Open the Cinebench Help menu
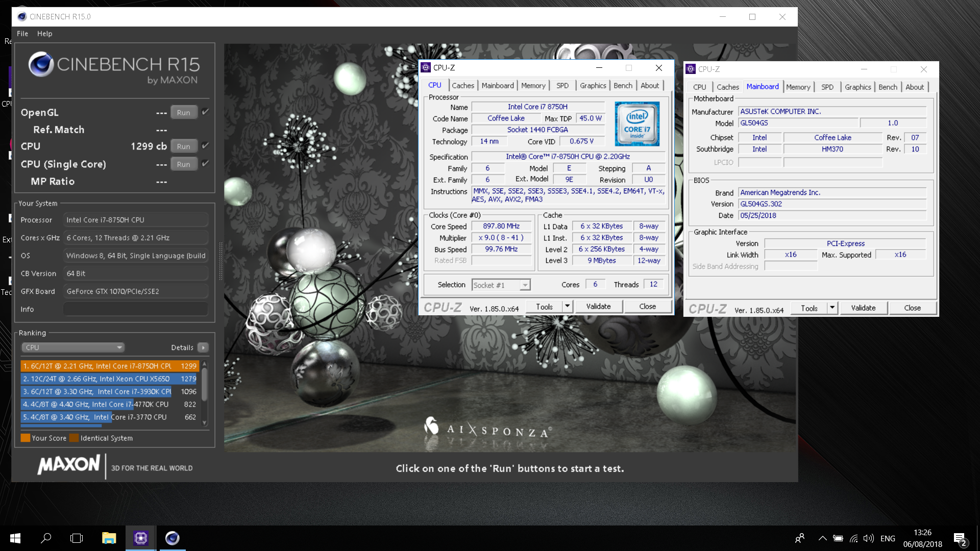Image resolution: width=980 pixels, height=551 pixels. 44,34
